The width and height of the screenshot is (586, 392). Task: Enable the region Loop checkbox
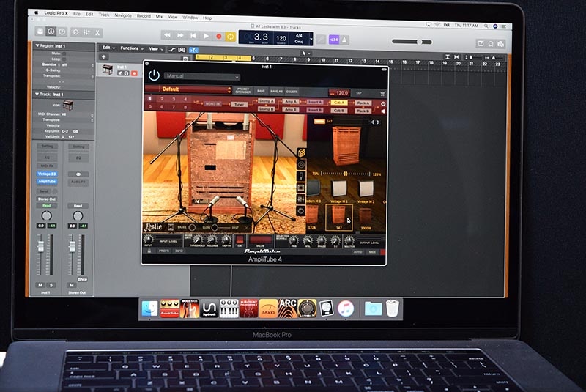64,59
